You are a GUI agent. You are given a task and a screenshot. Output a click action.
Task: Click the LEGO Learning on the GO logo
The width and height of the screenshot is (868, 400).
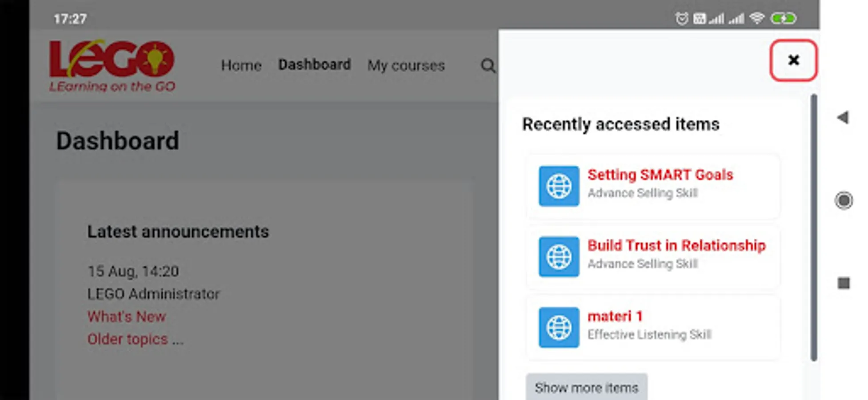pos(112,66)
